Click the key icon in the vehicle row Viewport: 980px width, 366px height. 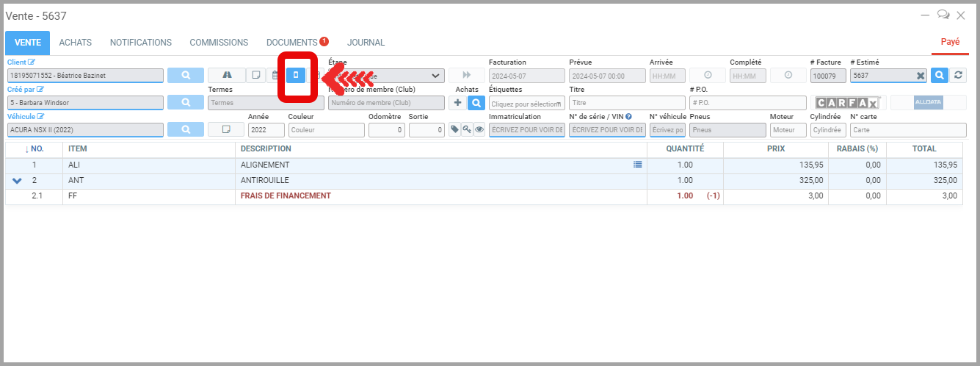click(467, 130)
